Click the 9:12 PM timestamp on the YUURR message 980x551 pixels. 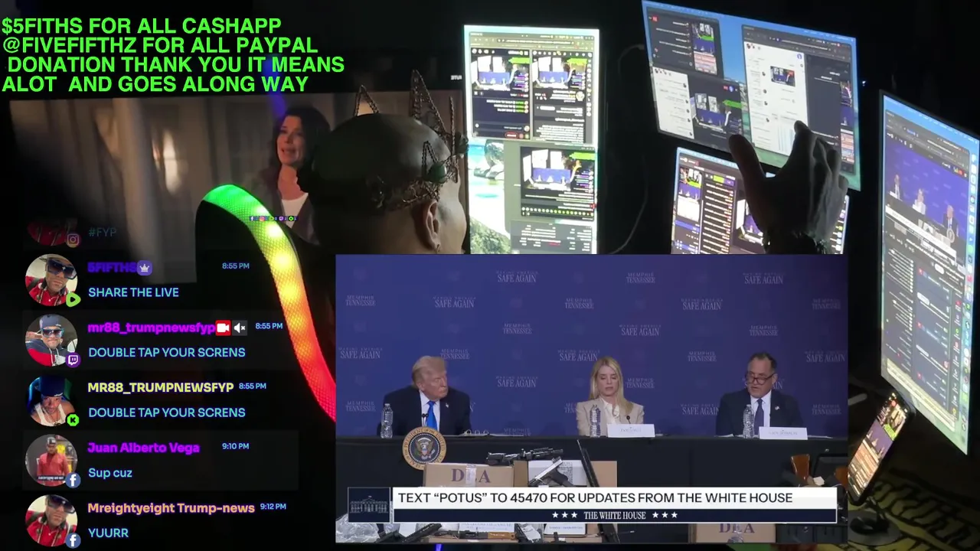[x=273, y=507]
